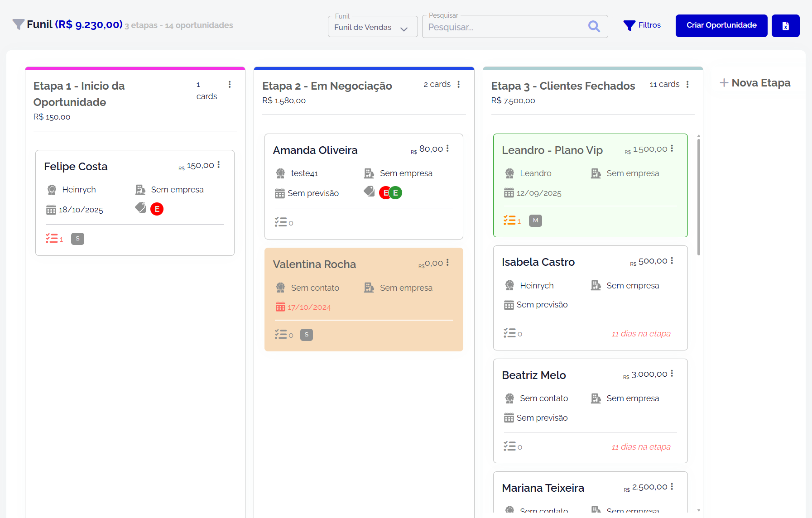The image size is (812, 518).
Task: Click the date 12/09/2025 on Leandro card
Action: click(x=539, y=193)
